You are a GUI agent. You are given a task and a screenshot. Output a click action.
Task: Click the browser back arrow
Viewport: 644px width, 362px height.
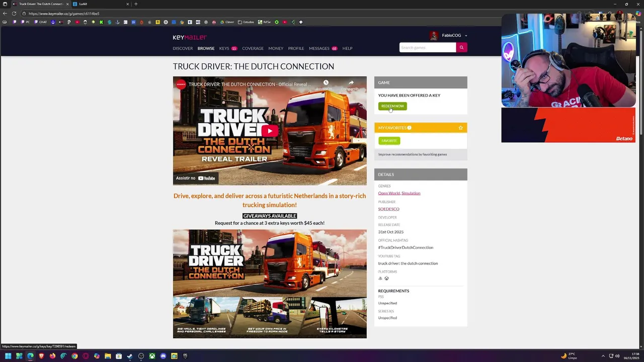coord(5,14)
